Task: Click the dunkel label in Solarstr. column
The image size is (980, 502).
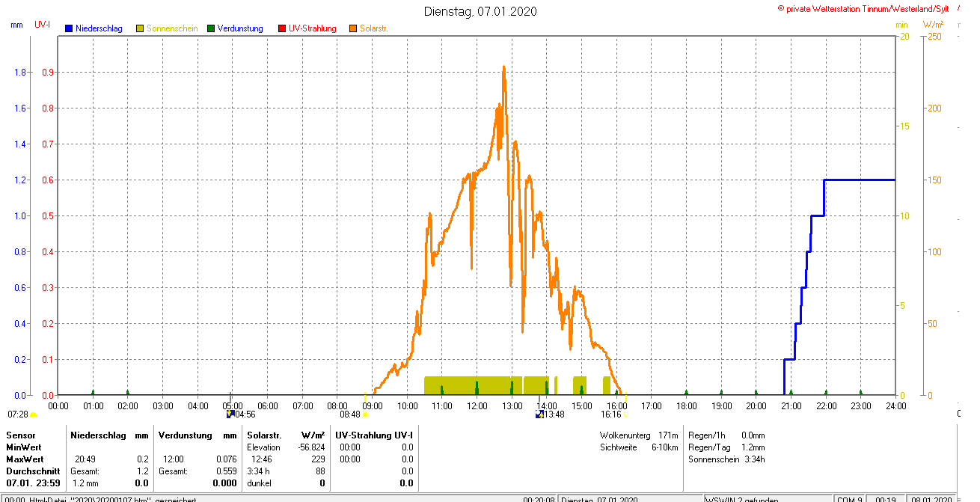Action: (x=259, y=483)
